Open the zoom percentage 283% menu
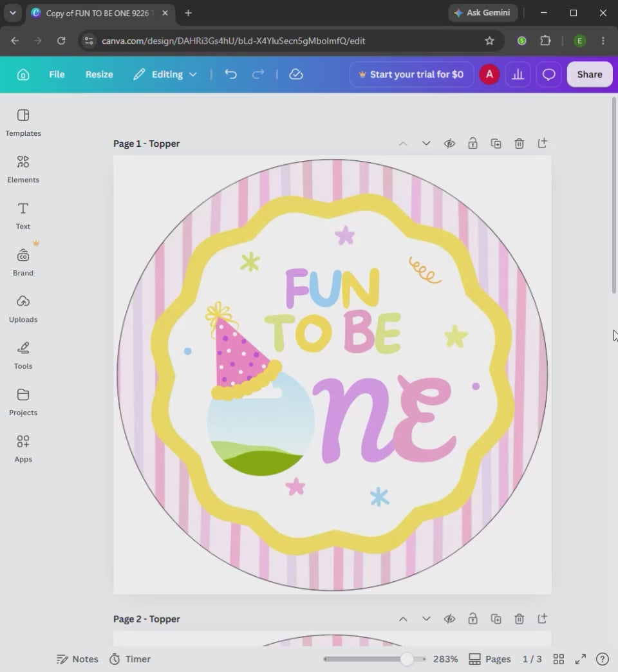618x672 pixels. [x=445, y=658]
